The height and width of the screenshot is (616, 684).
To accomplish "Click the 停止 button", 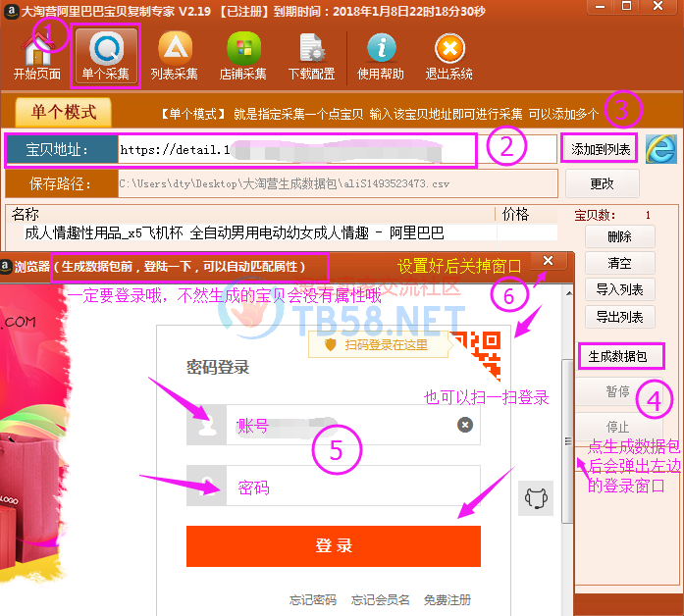I will [618, 427].
